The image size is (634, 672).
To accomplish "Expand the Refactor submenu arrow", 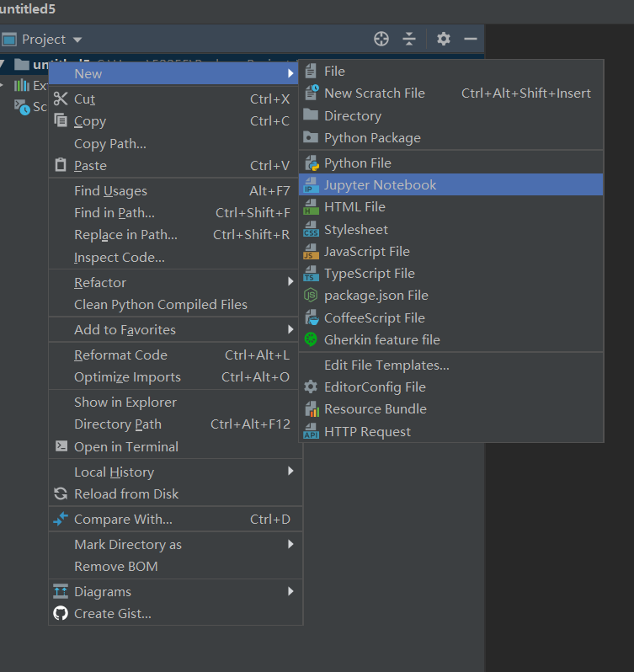I will click(290, 281).
